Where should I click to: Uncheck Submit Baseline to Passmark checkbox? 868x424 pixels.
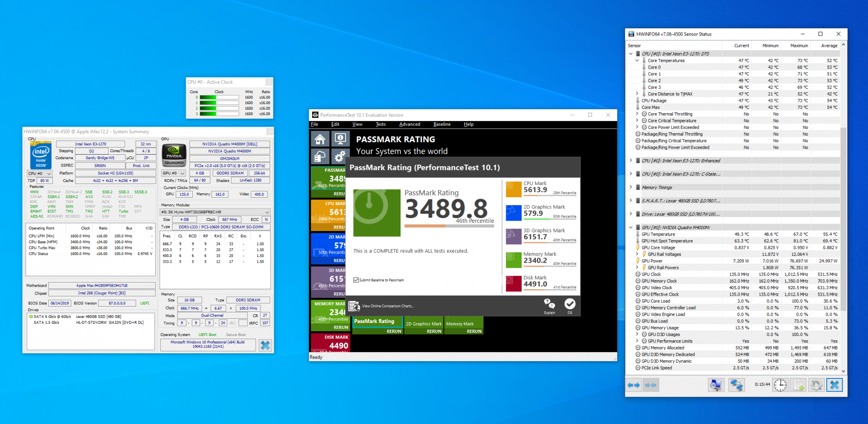356,280
